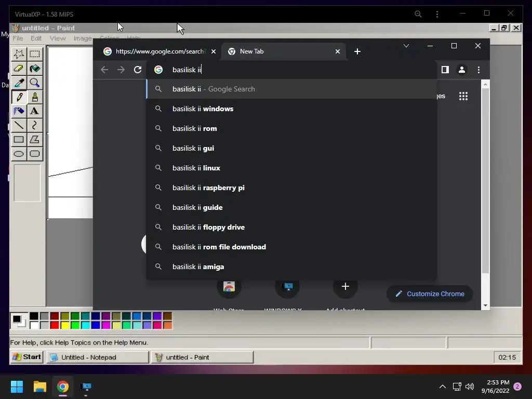Close the google.com/search tab
532x399 pixels.
point(214,51)
